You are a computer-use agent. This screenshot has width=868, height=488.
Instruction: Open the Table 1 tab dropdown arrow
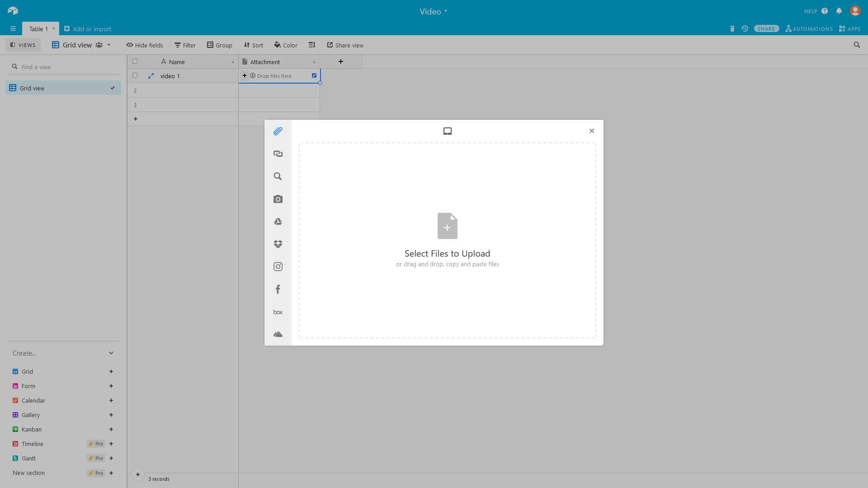54,28
